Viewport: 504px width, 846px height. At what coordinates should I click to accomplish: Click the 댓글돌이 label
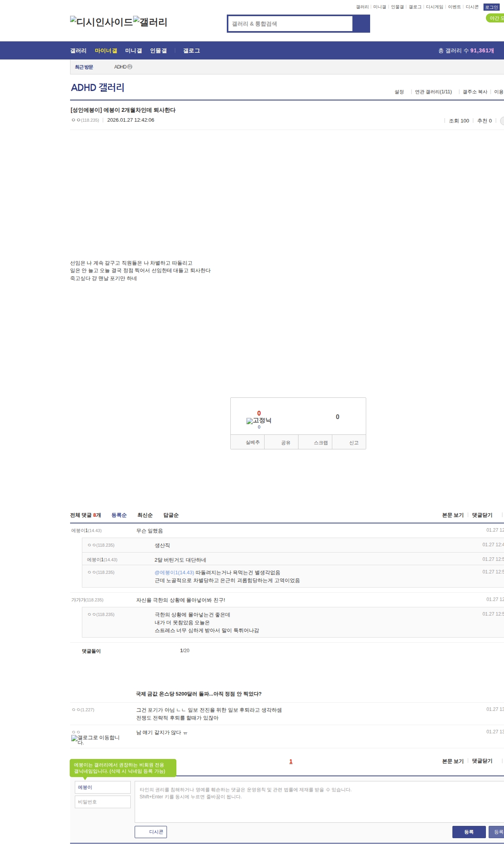pyautogui.click(x=91, y=651)
